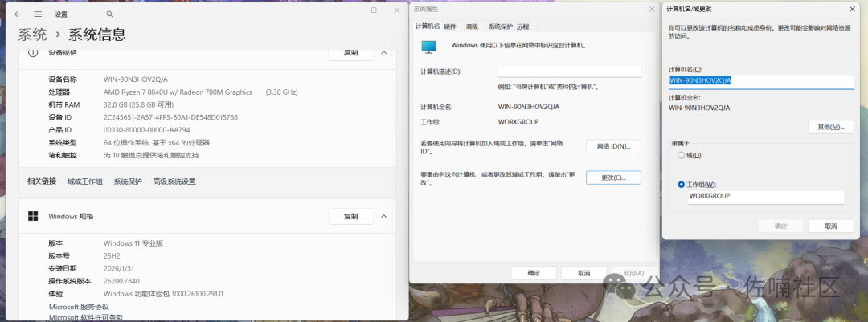The height and width of the screenshot is (322, 868).
Task: Switch to the 高级 tab
Action: [472, 26]
